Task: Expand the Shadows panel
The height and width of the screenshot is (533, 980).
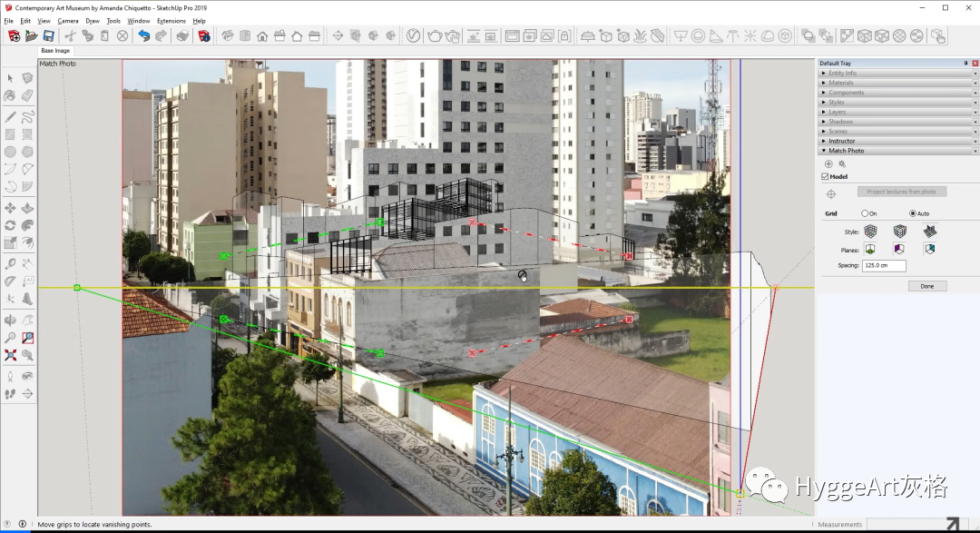Action: coord(898,122)
